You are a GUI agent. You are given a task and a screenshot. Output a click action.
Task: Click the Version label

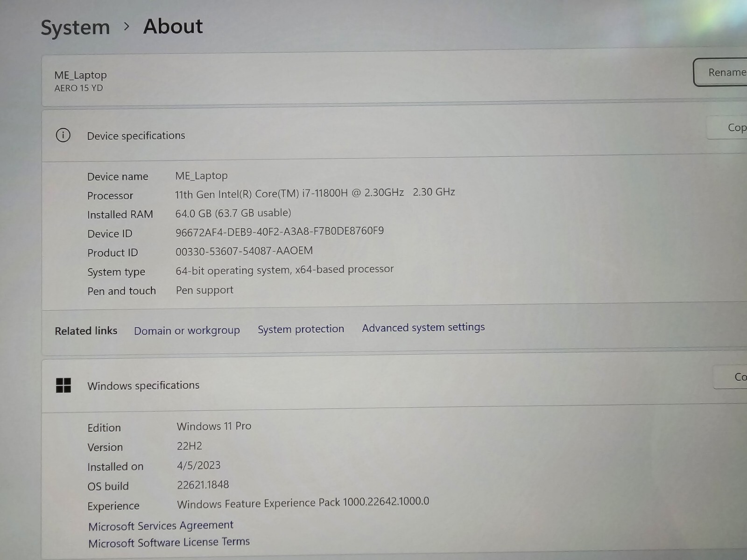[105, 448]
